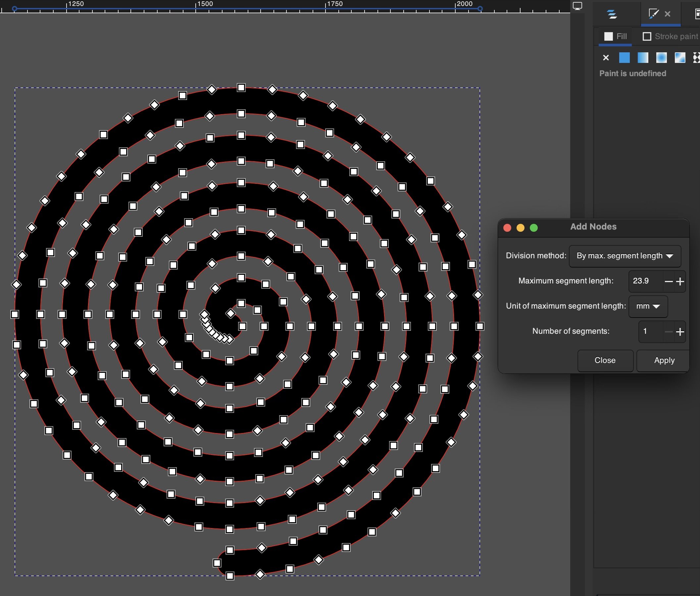Open the Layers and Objects panel tab
Image resolution: width=700 pixels, height=596 pixels.
(612, 14)
